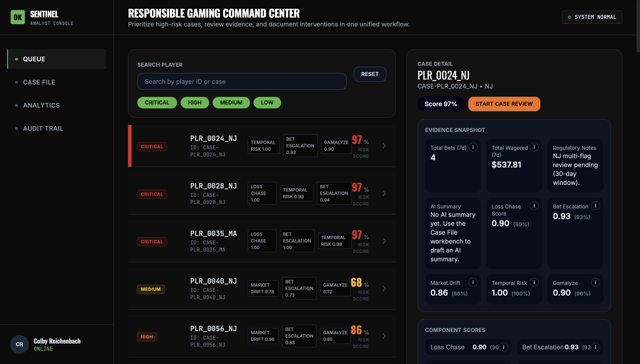Open the Gamalyze info tooltip icon
Screen dimensions: 640x364
pyautogui.click(x=596, y=282)
